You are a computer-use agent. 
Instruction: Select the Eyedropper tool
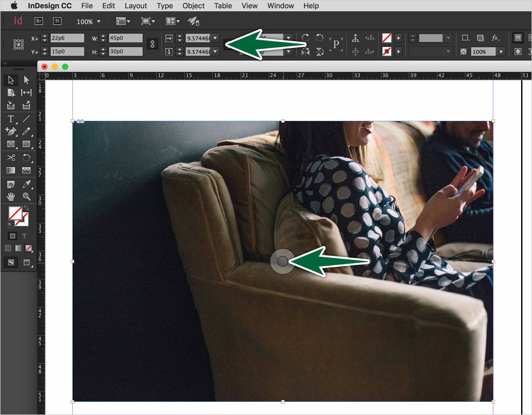coord(26,184)
